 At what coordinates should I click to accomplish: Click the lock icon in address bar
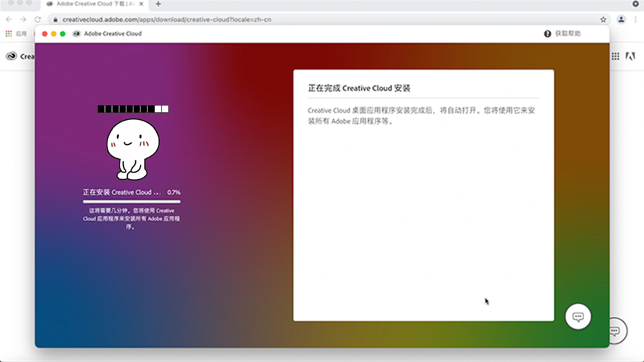[x=55, y=20]
